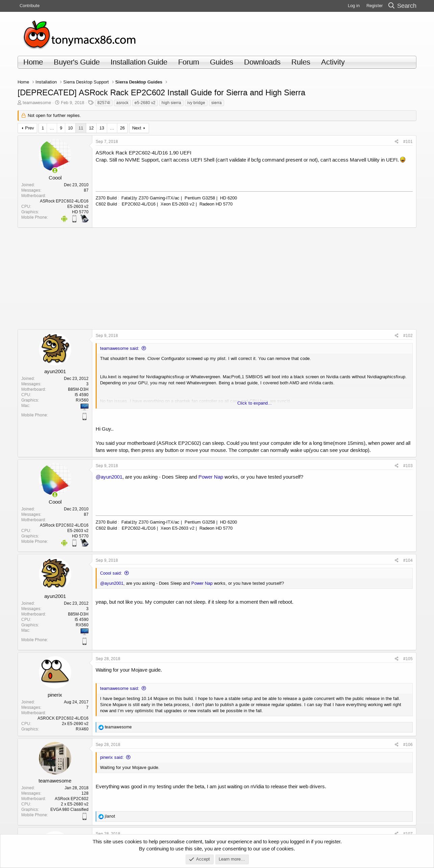Screen dimensions: 434x868
Task: Click Android phone icon in Coool's #101 profile
Action: (64, 219)
